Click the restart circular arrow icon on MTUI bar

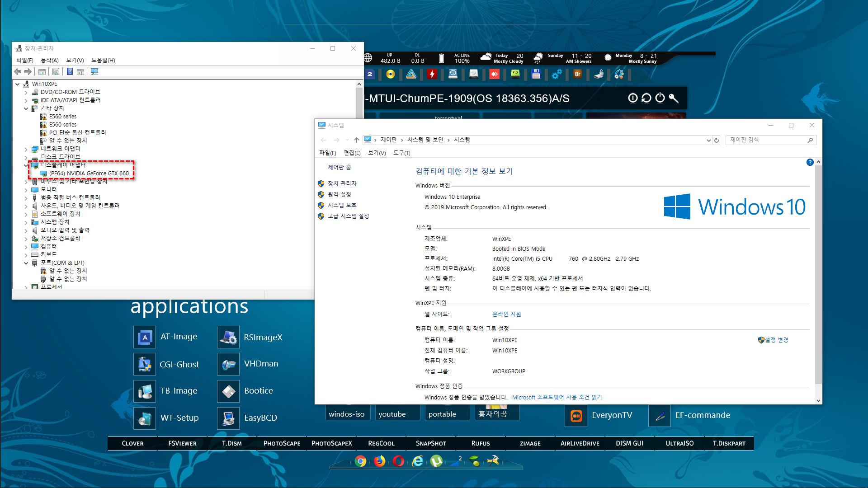click(x=646, y=98)
